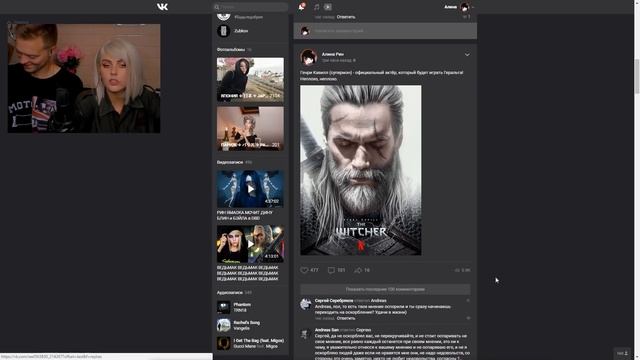The width and height of the screenshot is (640, 360).
Task: Open Сергей Серебряков name link
Action: 334,300
